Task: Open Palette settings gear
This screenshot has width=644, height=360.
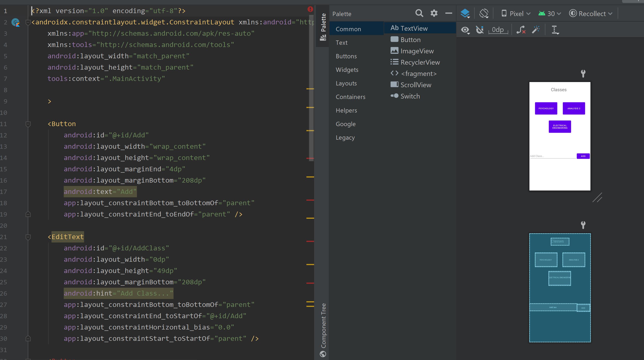Action: [434, 13]
